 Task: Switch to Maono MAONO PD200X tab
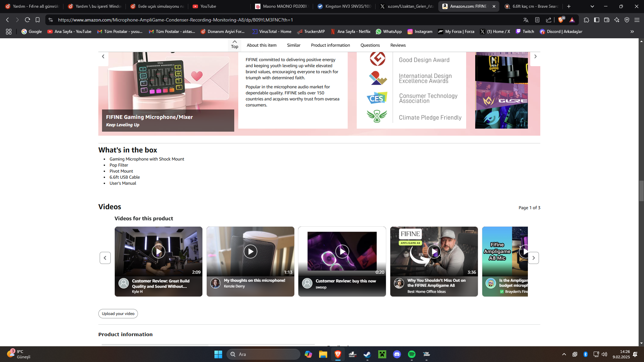pos(282,6)
